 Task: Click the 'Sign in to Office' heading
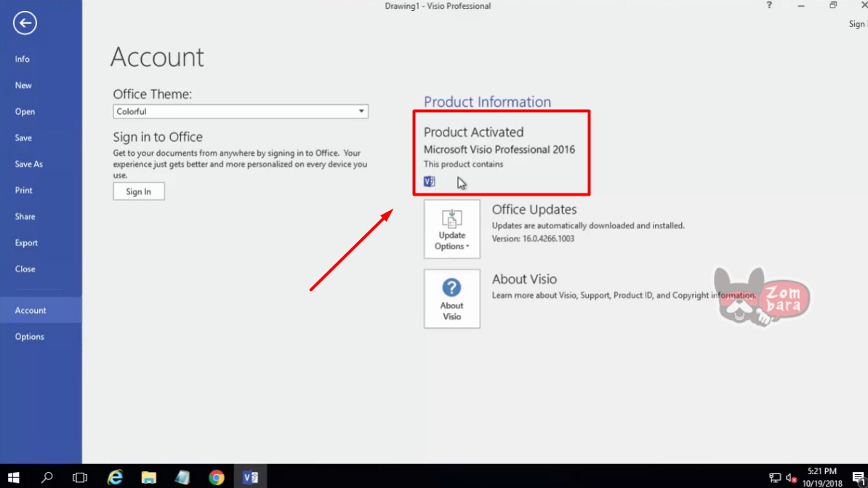(158, 137)
